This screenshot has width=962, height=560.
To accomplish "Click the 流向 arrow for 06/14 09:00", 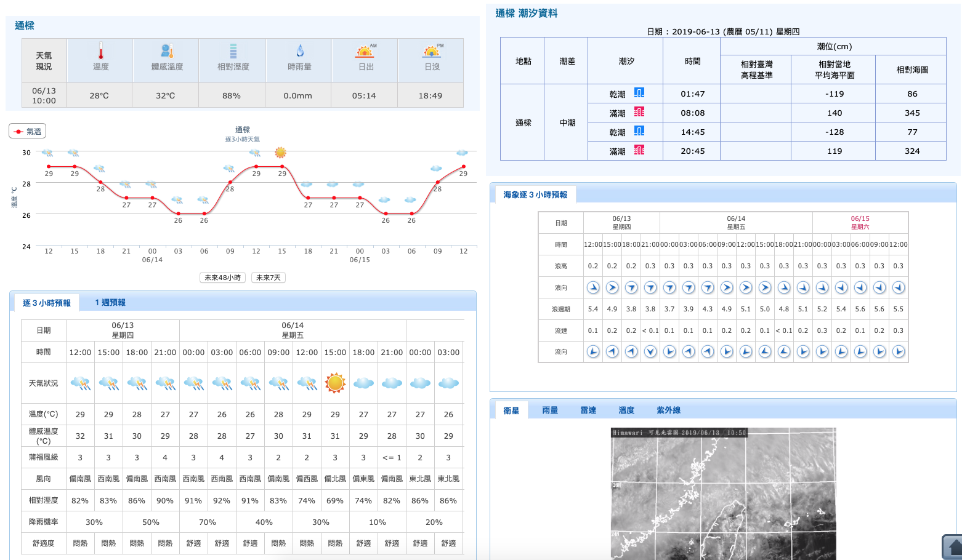I will pos(727,351).
